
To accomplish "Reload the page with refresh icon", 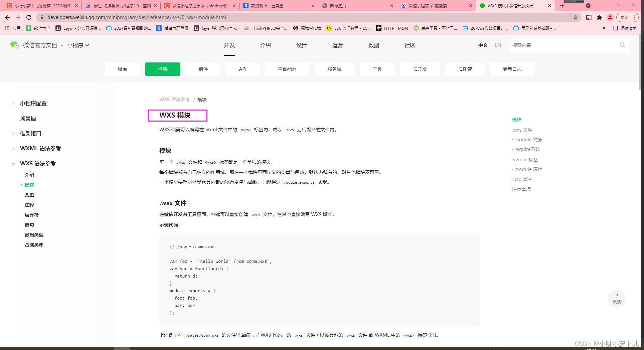I will 29,17.
